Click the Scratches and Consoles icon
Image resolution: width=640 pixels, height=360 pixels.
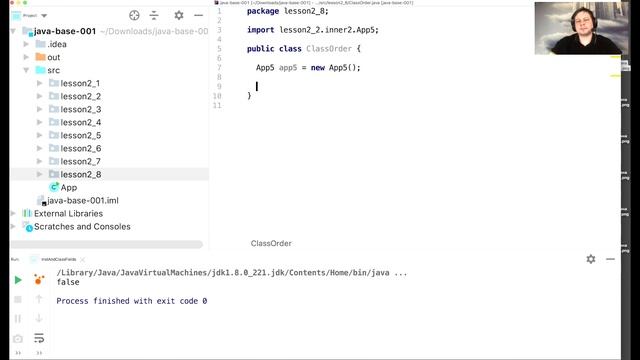(x=27, y=227)
